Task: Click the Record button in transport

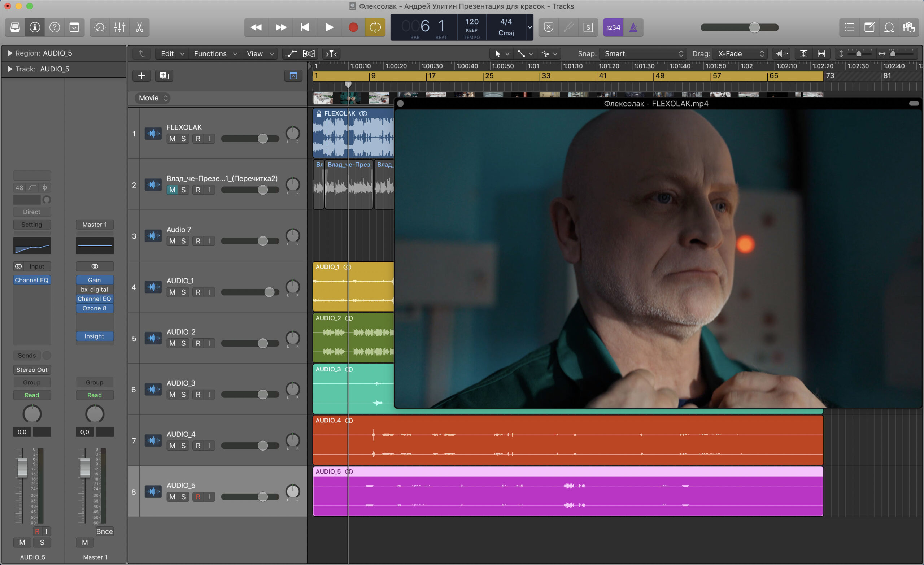Action: 353,27
